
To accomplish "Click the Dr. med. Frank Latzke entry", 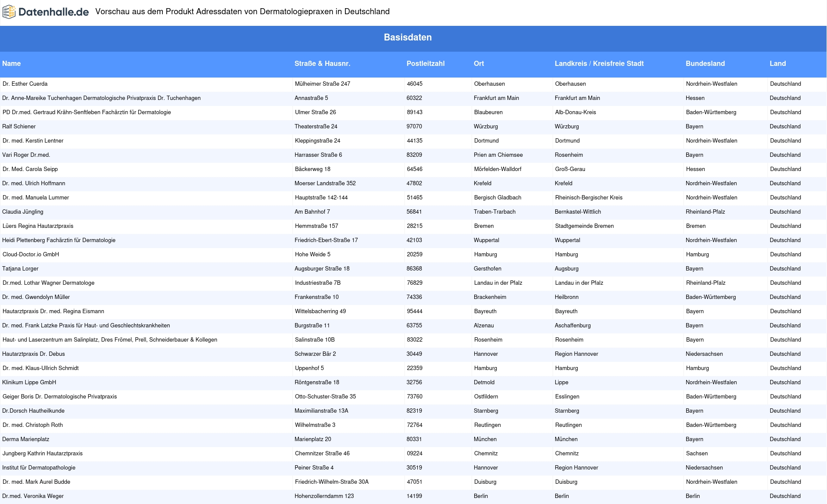I will pos(86,326).
